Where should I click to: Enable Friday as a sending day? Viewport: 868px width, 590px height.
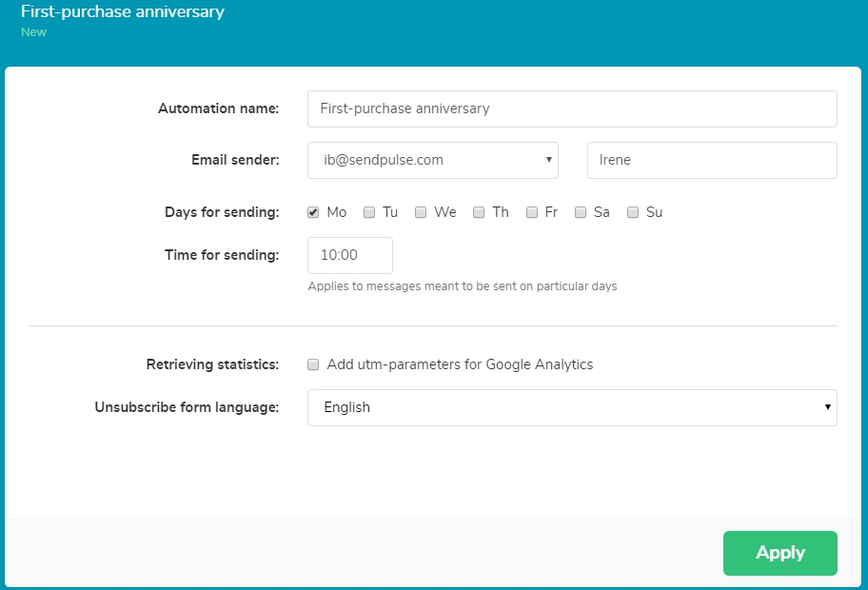[x=531, y=212]
